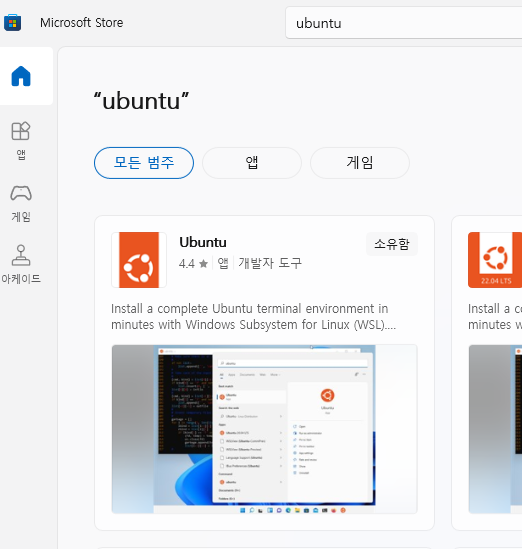522x549 pixels.
Task: Click the "ubuntu" results heading
Action: (141, 101)
